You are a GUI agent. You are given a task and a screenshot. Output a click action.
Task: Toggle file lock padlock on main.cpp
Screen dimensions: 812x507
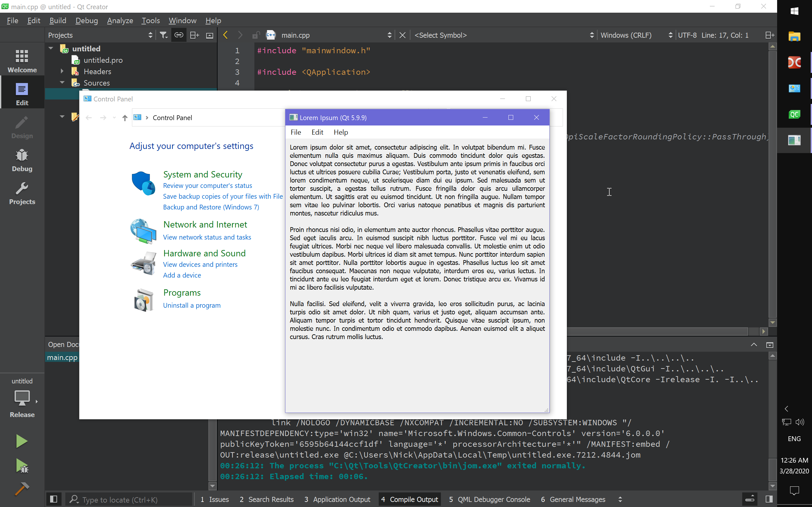[x=256, y=35]
